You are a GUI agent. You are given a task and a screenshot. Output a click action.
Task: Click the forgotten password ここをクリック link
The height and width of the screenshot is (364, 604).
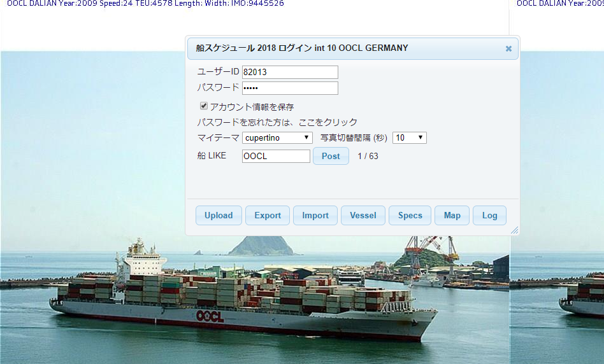pos(328,122)
